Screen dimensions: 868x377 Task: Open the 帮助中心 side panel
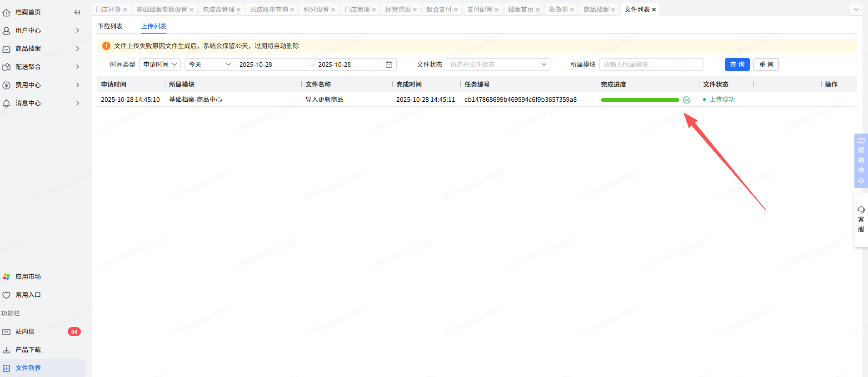861,160
